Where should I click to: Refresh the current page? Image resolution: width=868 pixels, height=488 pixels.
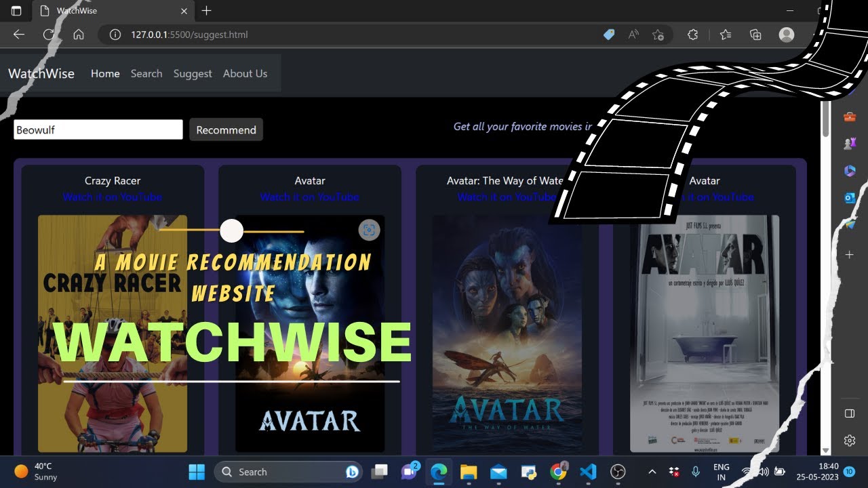[49, 35]
